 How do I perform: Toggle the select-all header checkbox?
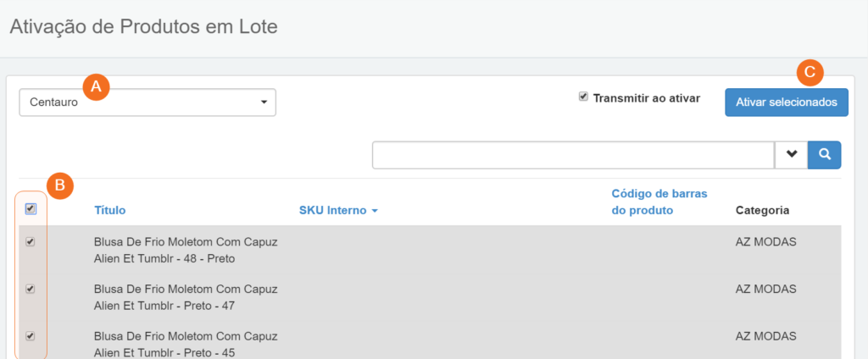click(31, 209)
